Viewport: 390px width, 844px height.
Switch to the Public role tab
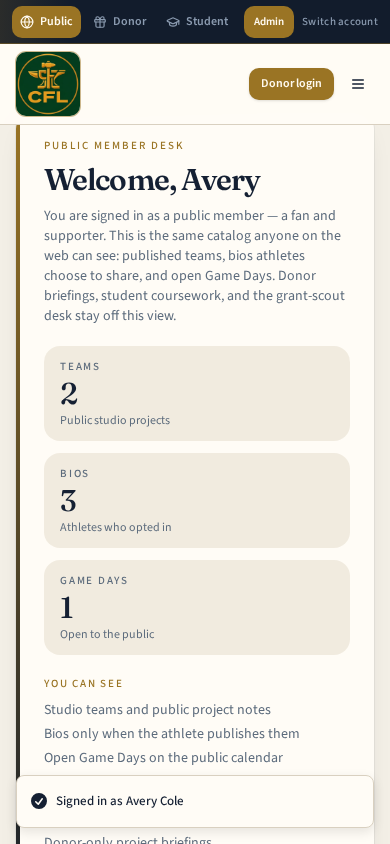46,22
